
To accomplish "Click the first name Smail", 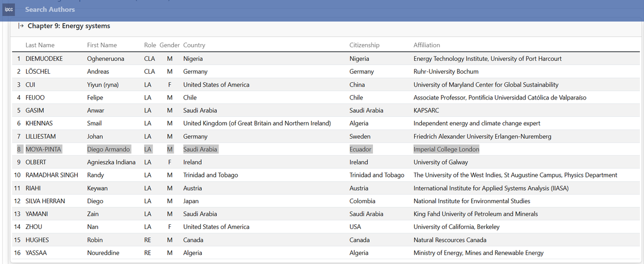I will [x=94, y=123].
